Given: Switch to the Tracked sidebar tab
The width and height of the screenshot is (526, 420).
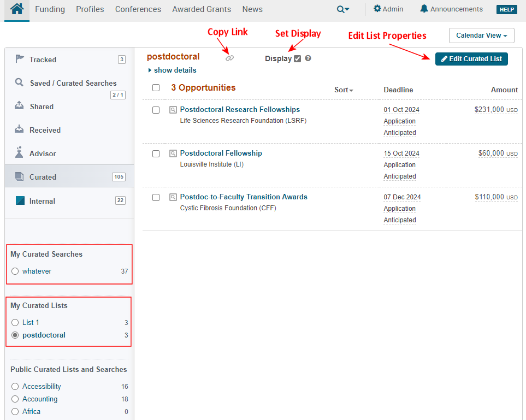Looking at the screenshot, I should pos(43,60).
